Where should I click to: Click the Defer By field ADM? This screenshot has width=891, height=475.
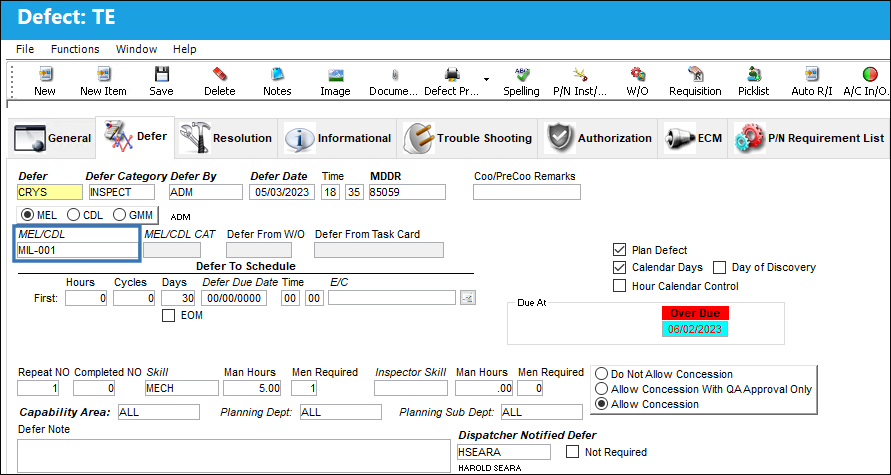[x=206, y=192]
